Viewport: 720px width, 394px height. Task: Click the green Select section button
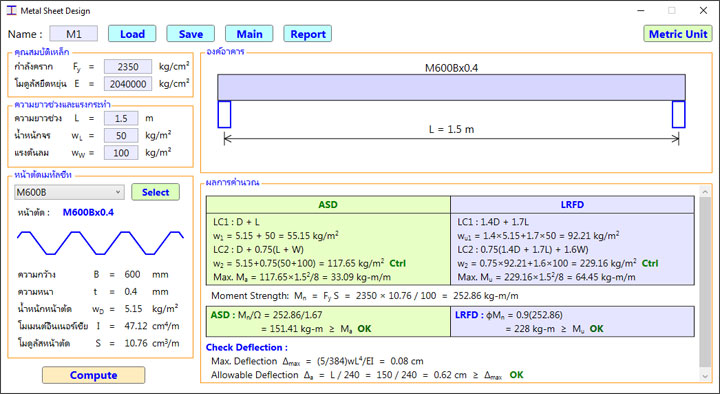(156, 192)
